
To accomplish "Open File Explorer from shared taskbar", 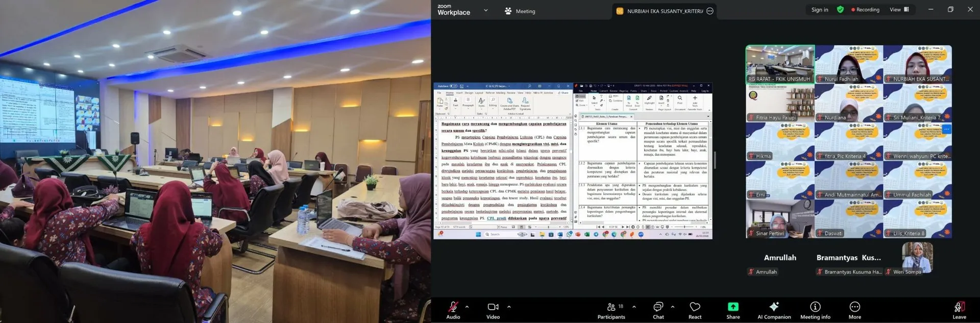I will pyautogui.click(x=542, y=234).
